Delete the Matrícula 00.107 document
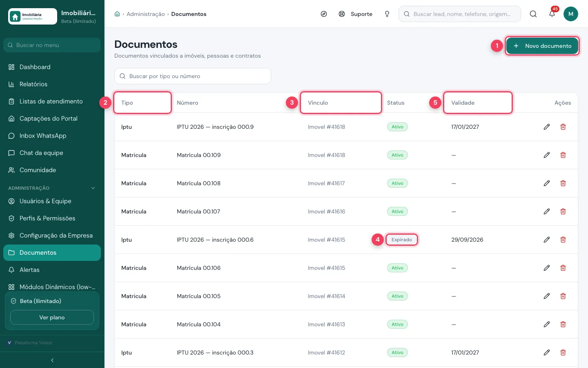Screen dimensions: 588x368 point(563,211)
